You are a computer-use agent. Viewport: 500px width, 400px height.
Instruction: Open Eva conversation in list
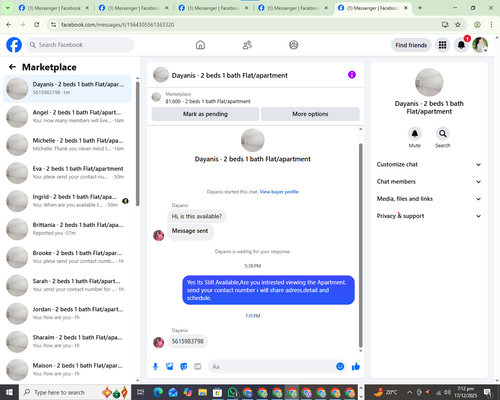68,173
